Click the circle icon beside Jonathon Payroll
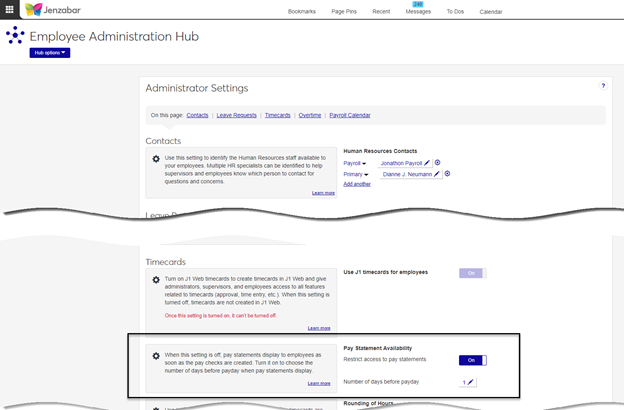The height and width of the screenshot is (410, 624). [x=438, y=162]
